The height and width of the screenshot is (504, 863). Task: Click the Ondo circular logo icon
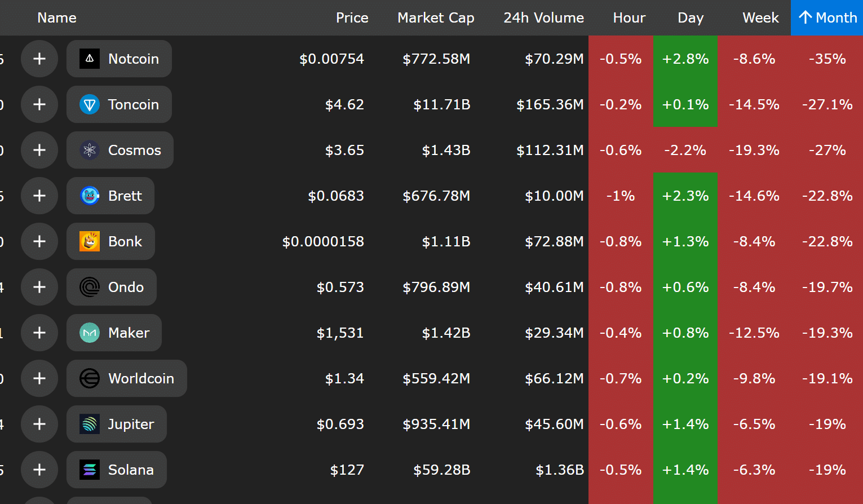point(90,287)
